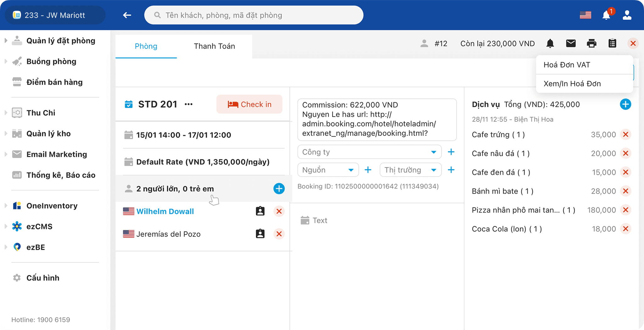Delete Cafe nâu đá service item
This screenshot has height=330, width=644.
pos(625,153)
